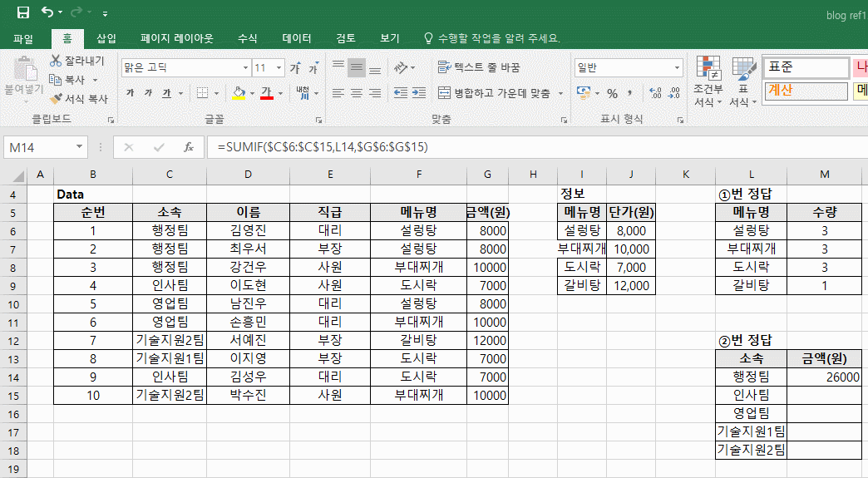
Task: Open the 보기 tab
Action: point(390,38)
